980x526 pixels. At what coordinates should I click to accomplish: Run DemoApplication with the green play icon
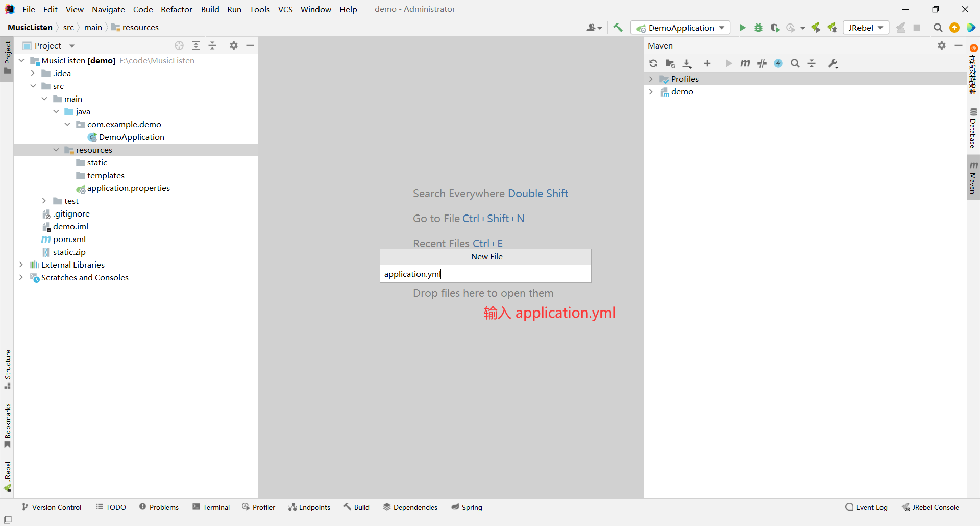coord(742,28)
